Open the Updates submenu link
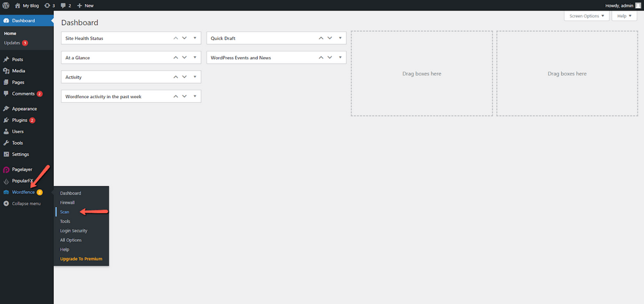This screenshot has height=304, width=644. [x=12, y=42]
